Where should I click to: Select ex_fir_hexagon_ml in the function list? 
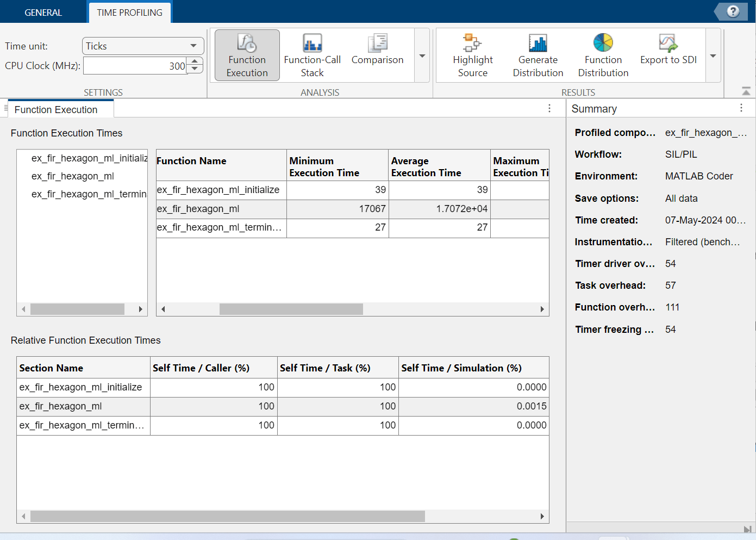(x=73, y=176)
